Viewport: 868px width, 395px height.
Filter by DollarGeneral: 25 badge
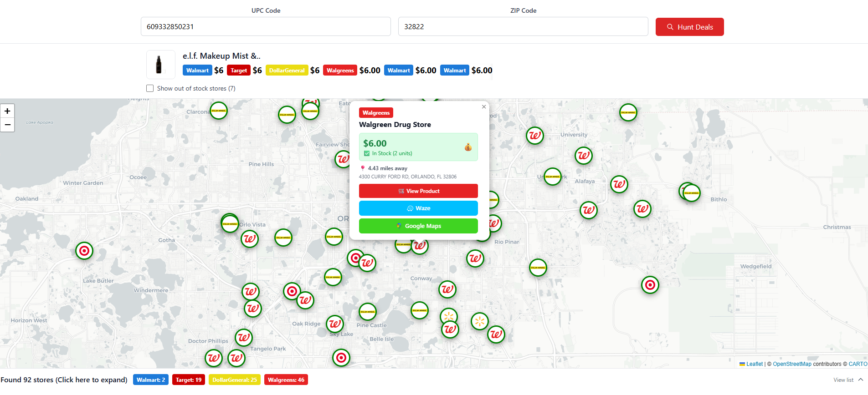click(235, 380)
